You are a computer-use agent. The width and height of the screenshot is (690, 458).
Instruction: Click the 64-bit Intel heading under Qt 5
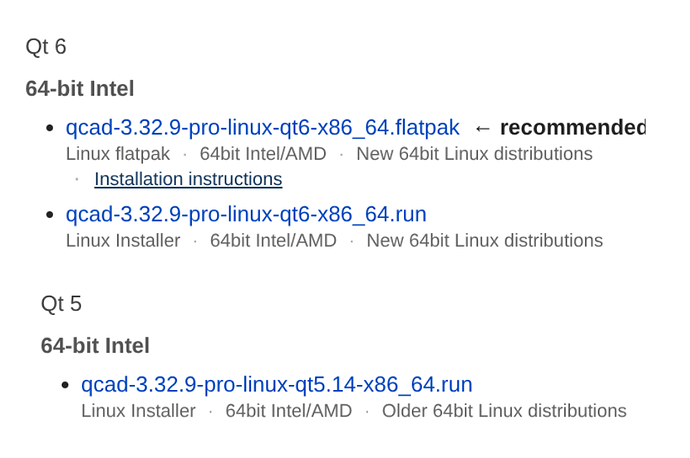point(95,345)
